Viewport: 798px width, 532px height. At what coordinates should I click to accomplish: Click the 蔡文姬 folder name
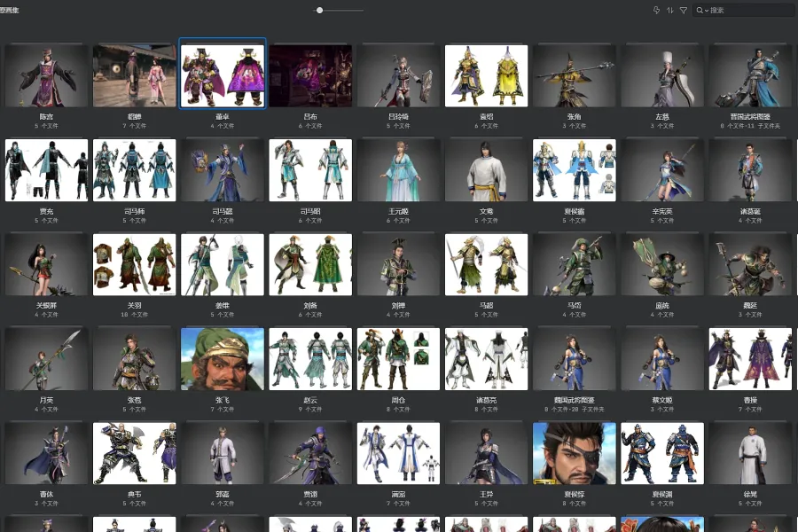(x=662, y=400)
